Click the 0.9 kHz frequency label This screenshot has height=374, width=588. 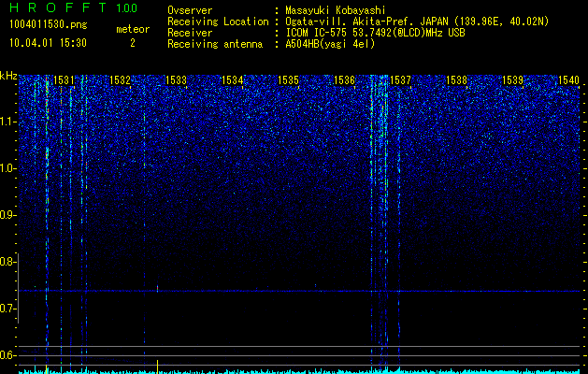(x=7, y=215)
